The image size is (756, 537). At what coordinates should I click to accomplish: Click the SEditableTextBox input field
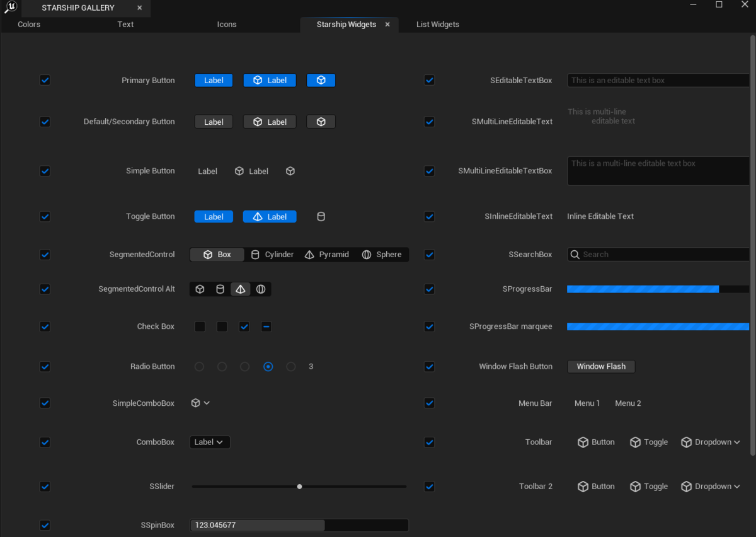[658, 80]
